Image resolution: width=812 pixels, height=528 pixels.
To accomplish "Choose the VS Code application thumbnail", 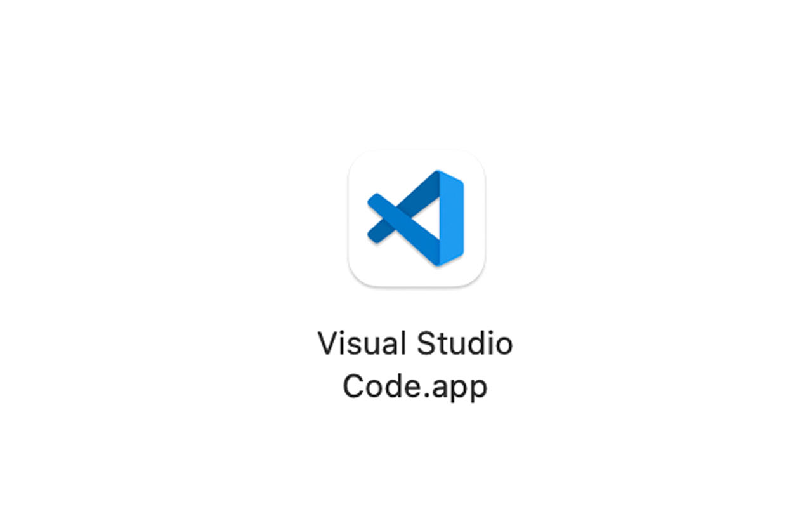I will [x=416, y=218].
